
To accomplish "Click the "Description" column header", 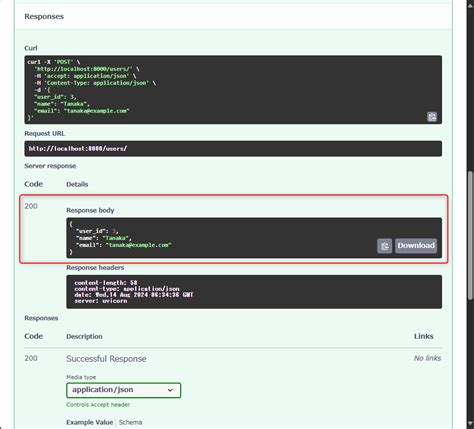I will pos(84,336).
